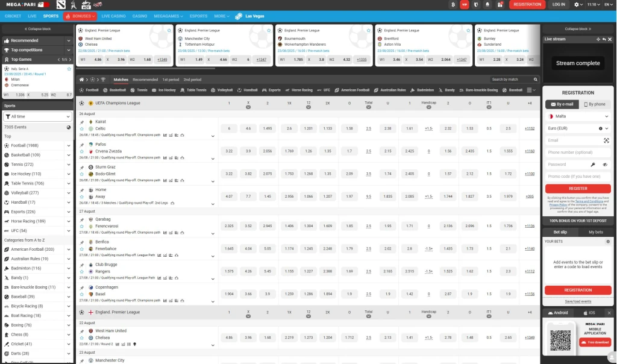
Task: Open the HOT games shortcut icon
Action: tap(86, 5)
